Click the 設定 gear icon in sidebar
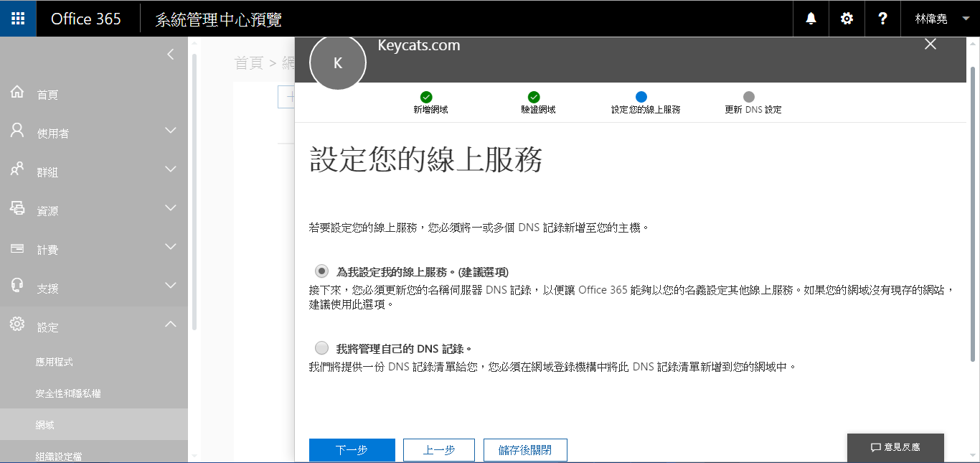Image resolution: width=980 pixels, height=463 pixels. coord(17,325)
